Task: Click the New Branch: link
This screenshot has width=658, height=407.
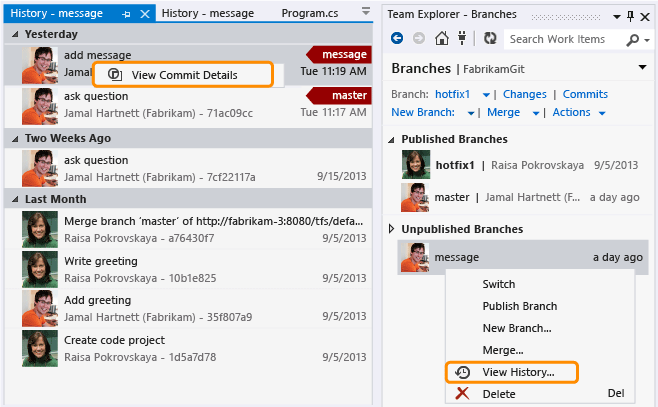Action: (423, 112)
